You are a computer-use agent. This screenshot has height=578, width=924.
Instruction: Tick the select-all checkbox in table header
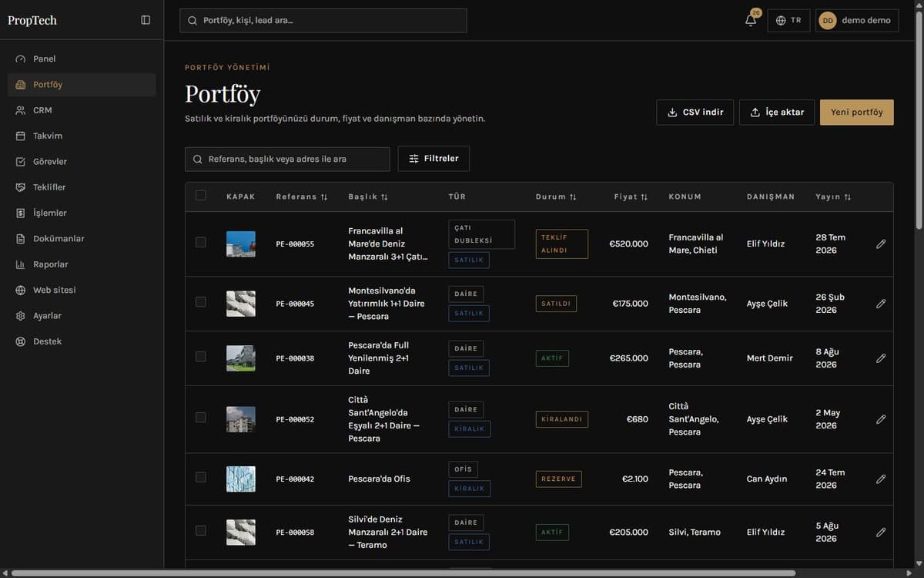click(201, 196)
